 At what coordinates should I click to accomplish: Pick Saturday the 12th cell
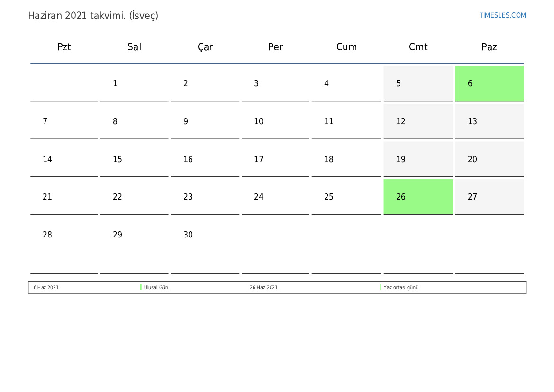click(418, 121)
